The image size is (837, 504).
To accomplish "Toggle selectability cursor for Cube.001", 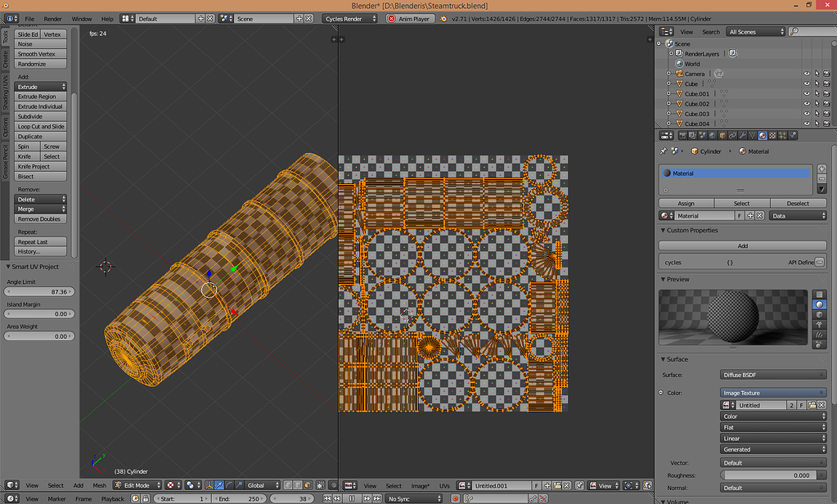I will tap(817, 94).
